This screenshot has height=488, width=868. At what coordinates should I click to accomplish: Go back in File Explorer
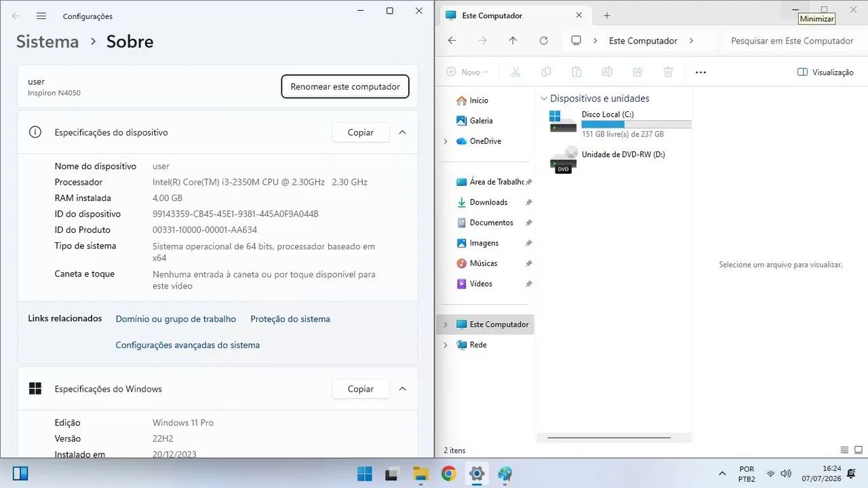click(x=452, y=41)
